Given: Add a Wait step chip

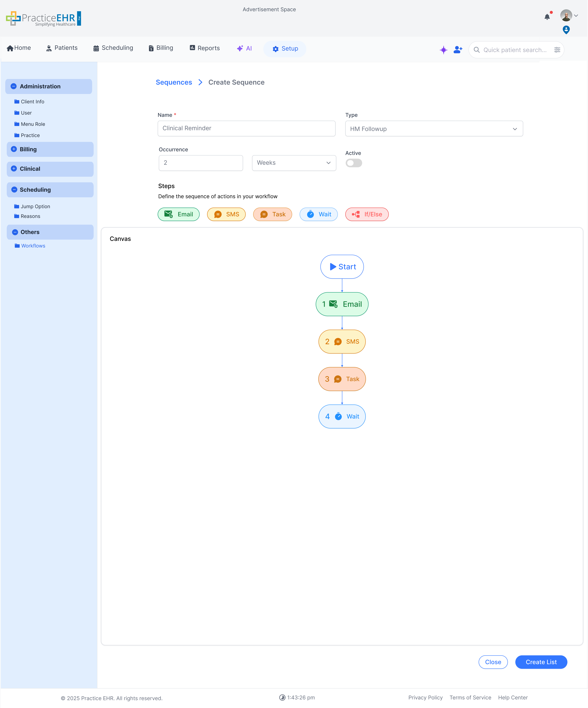Looking at the screenshot, I should coord(318,214).
